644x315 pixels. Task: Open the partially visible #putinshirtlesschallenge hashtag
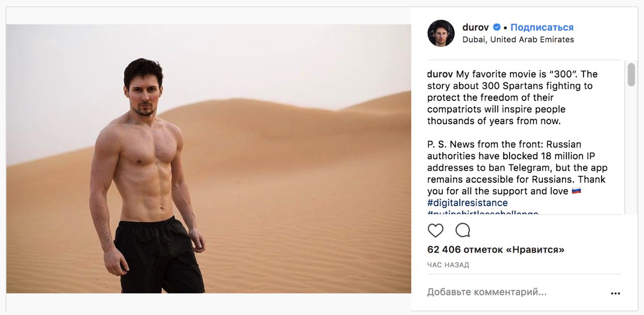(483, 213)
